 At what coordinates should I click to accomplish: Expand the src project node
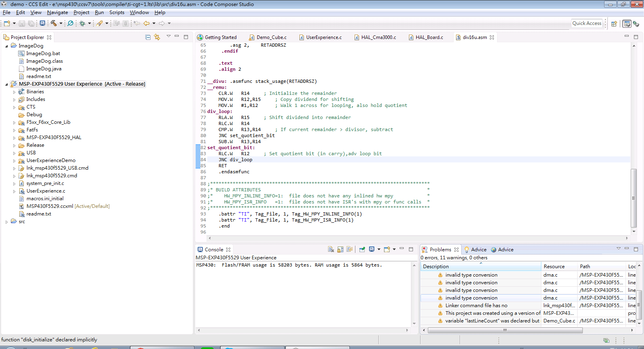coord(6,222)
